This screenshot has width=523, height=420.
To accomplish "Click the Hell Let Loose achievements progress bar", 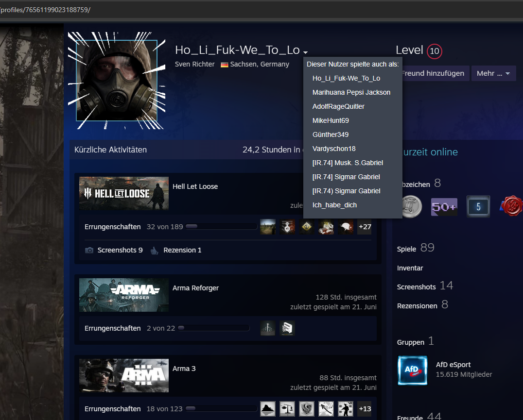I will pos(221,227).
